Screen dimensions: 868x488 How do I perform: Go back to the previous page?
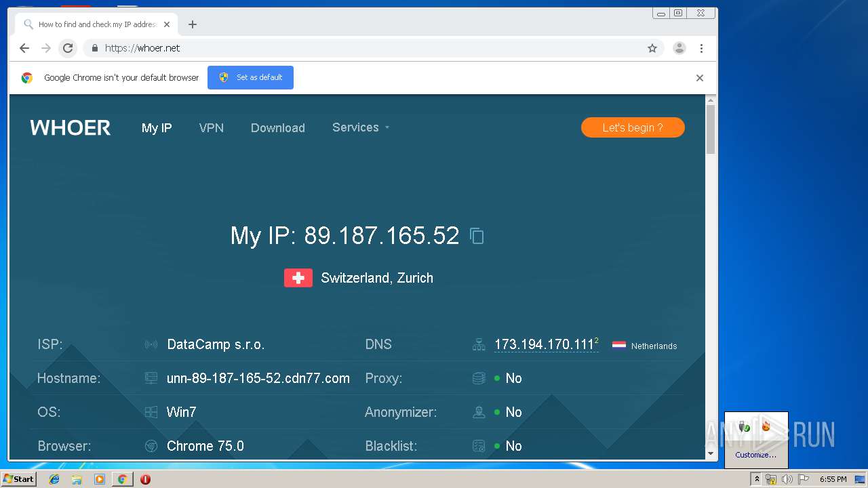coord(24,48)
